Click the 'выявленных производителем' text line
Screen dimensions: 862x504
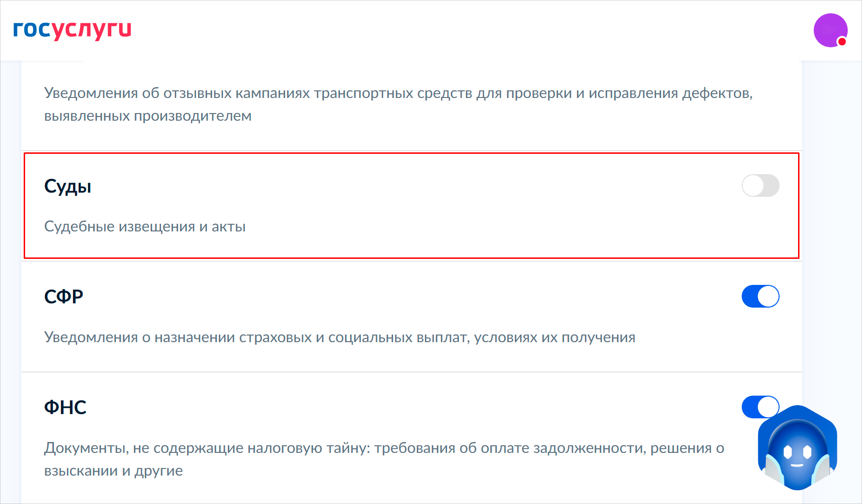pyautogui.click(x=148, y=116)
